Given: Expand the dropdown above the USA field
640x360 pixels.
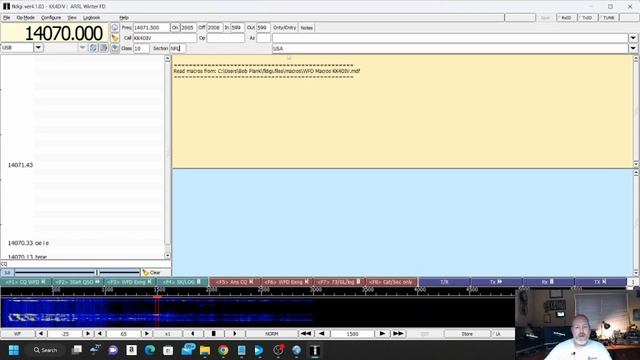Looking at the screenshot, I should (633, 38).
